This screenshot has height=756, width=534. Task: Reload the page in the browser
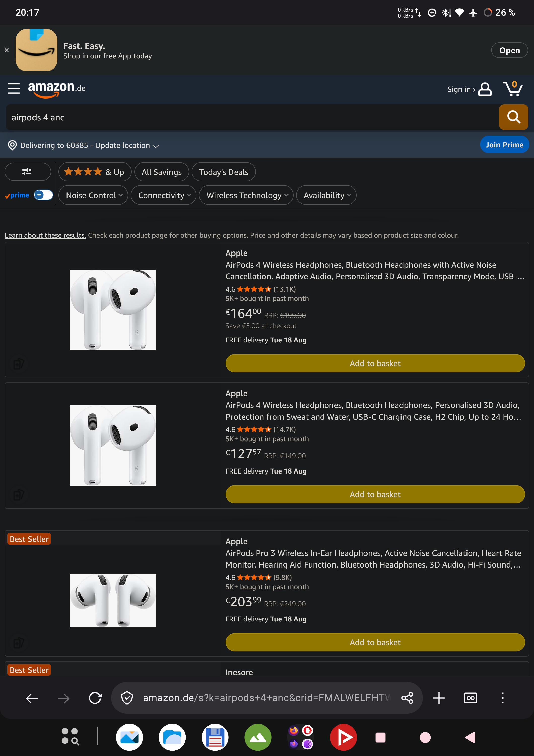click(95, 698)
